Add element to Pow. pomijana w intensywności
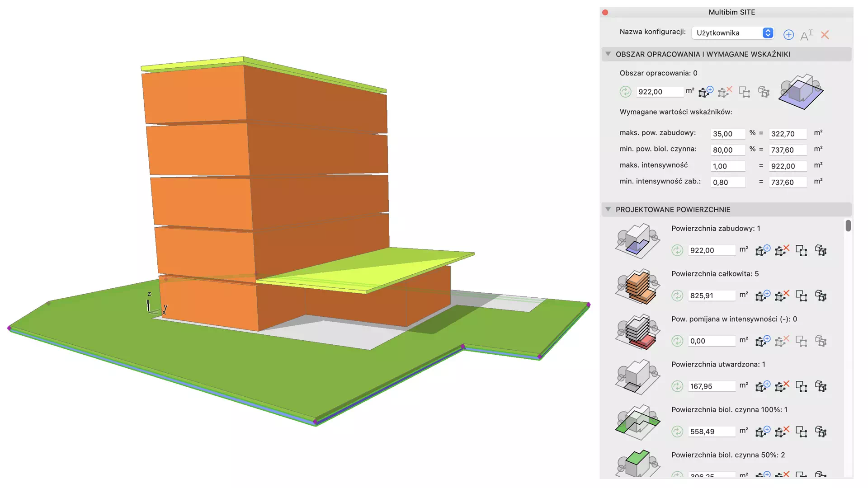The height and width of the screenshot is (488, 868). click(762, 341)
